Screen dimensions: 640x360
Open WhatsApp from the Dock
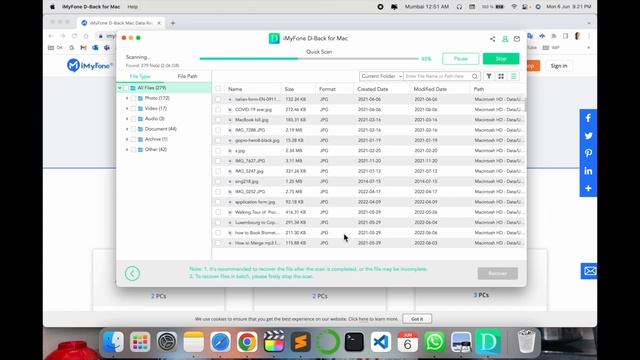(x=434, y=341)
